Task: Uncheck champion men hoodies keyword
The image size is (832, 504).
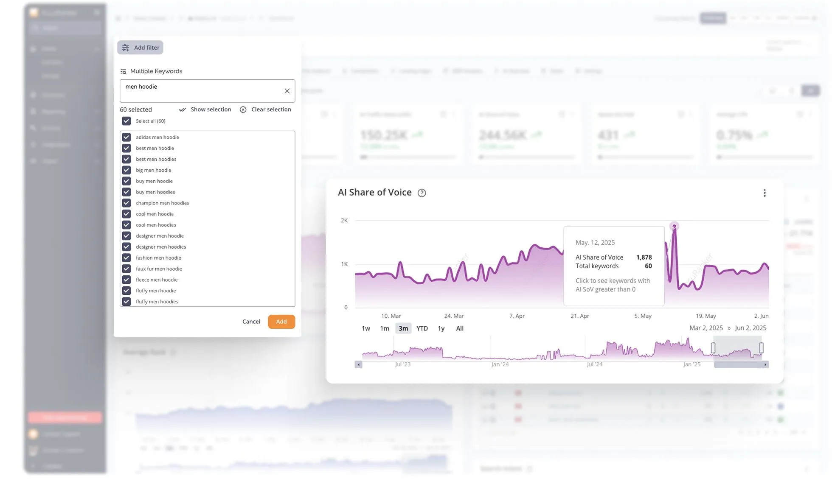Action: pyautogui.click(x=126, y=203)
